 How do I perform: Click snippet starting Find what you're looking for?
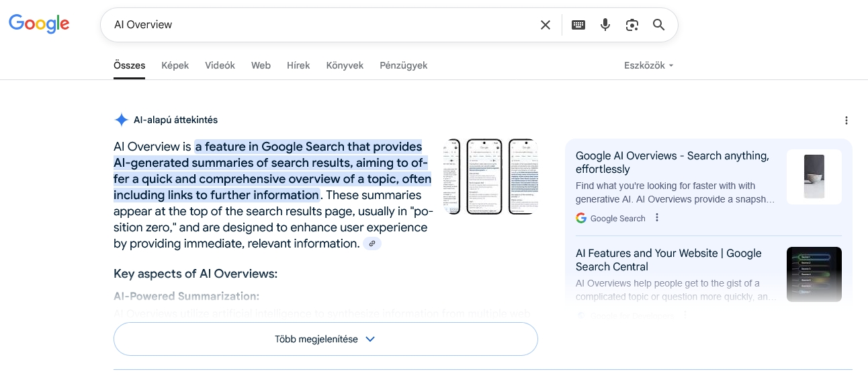[x=675, y=192]
